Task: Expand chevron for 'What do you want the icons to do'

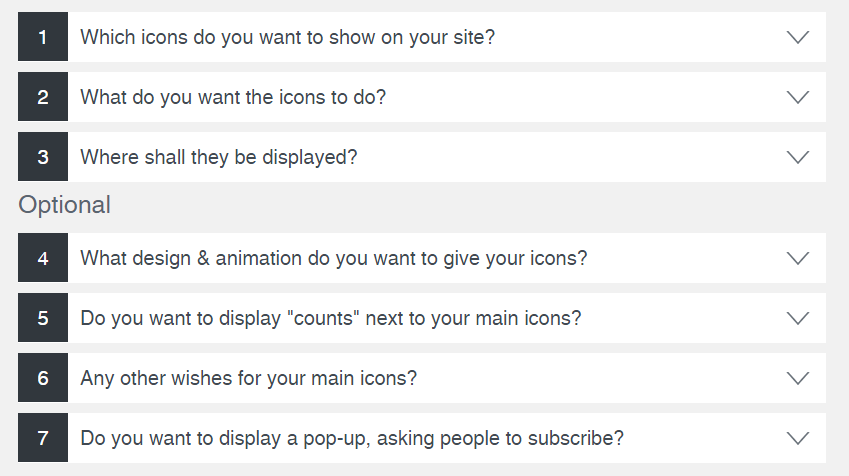Action: (x=797, y=97)
